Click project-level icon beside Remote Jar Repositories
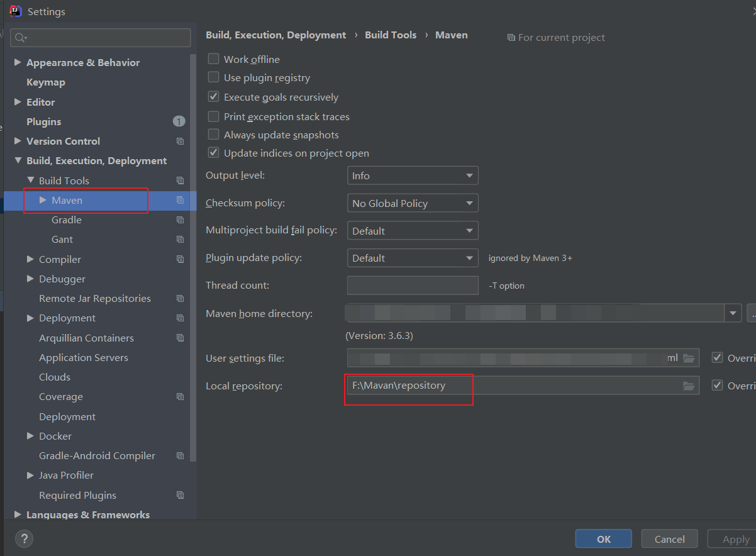This screenshot has width=756, height=556. (181, 299)
